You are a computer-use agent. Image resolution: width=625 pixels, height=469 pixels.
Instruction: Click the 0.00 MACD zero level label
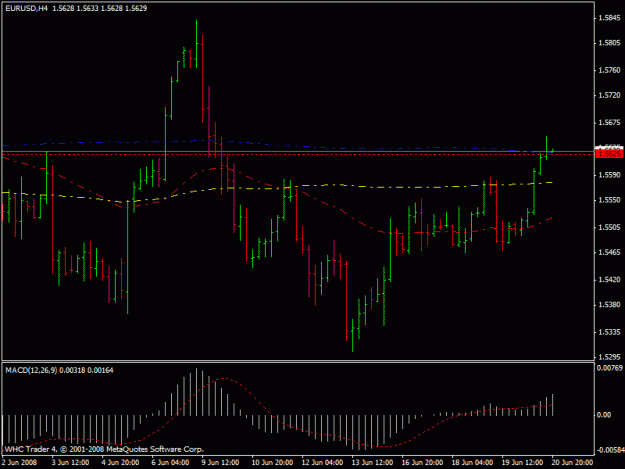[604, 415]
